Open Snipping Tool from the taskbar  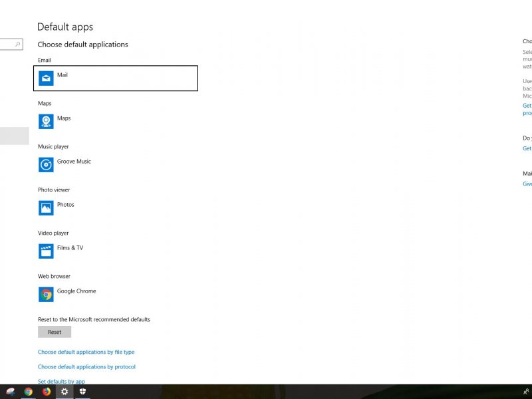coord(11,392)
